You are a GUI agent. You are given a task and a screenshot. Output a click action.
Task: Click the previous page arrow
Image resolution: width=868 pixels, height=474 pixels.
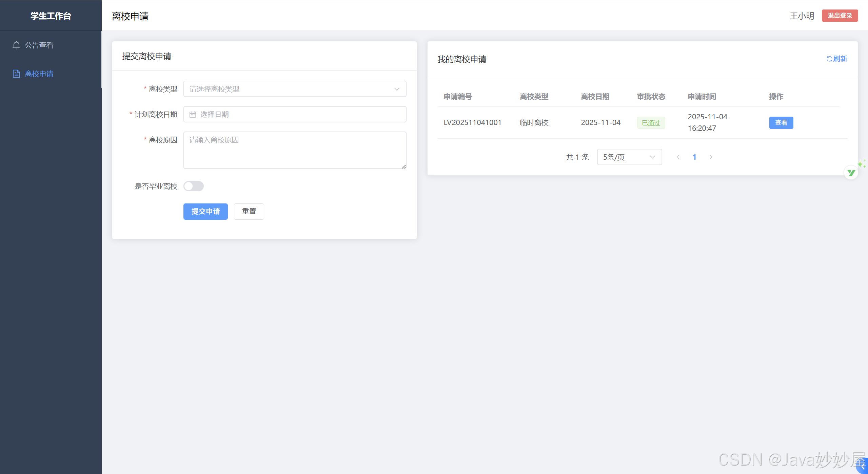pyautogui.click(x=678, y=157)
